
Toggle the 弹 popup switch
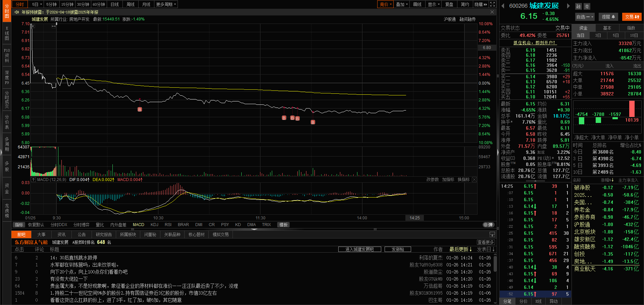coord(488,225)
